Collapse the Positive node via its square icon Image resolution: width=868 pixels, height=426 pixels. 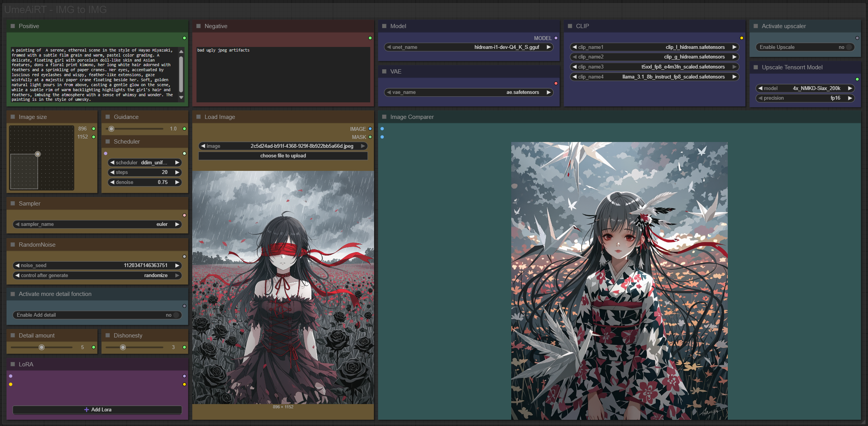point(13,26)
